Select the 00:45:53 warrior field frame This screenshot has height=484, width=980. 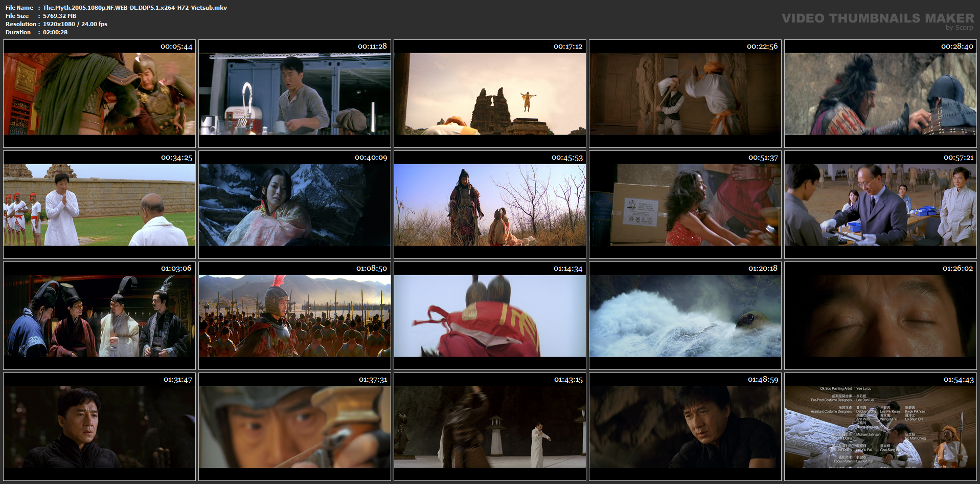point(490,205)
